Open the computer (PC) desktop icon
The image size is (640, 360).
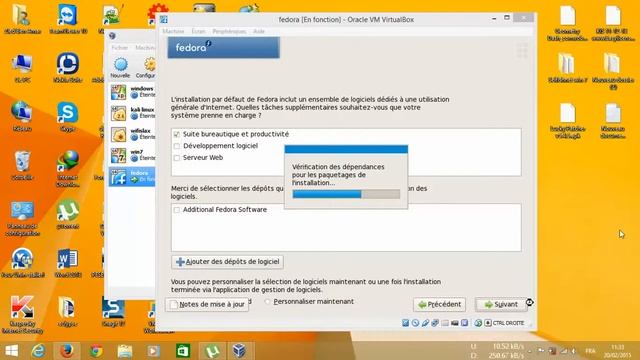[x=22, y=68]
